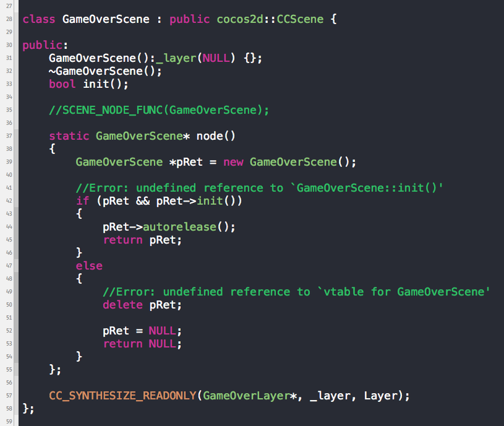Click the autorelease() method call

tap(188, 227)
